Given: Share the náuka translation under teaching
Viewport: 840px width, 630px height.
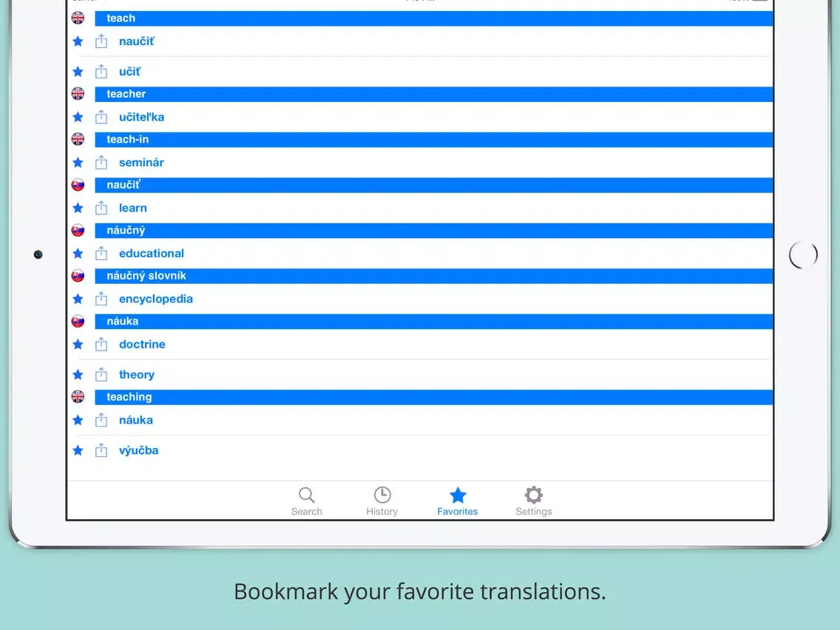Looking at the screenshot, I should [x=101, y=420].
